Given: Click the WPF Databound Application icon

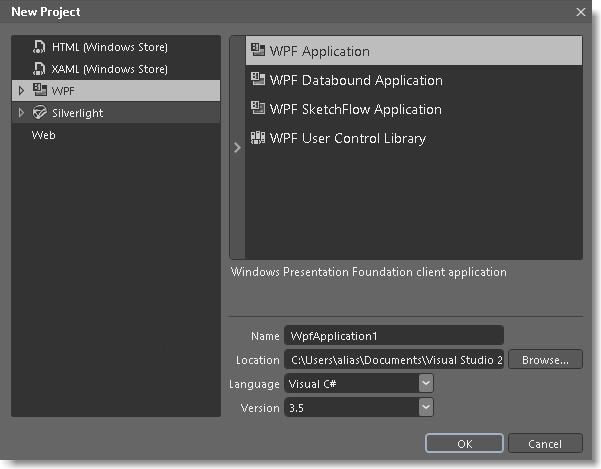Looking at the screenshot, I should click(258, 79).
